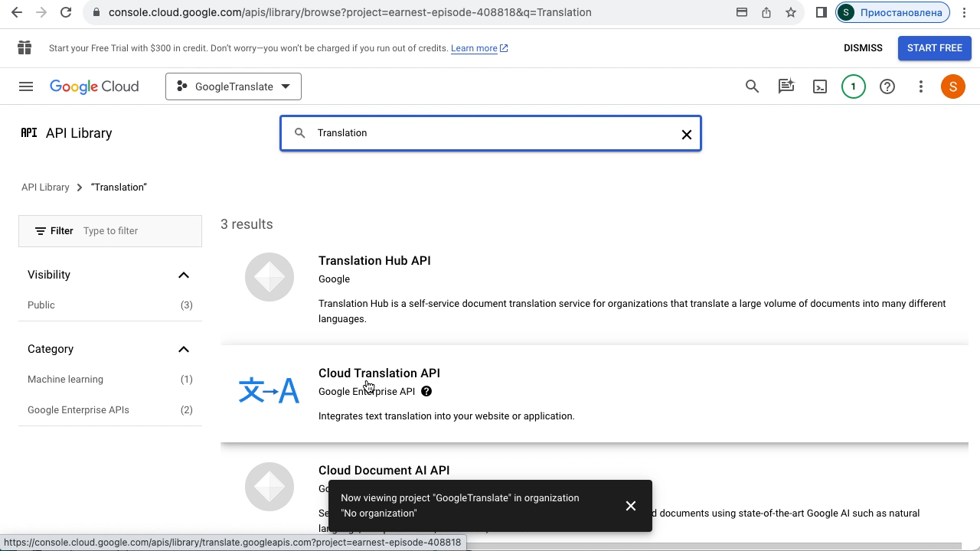Dismiss the project notification toast
The height and width of the screenshot is (551, 980).
coord(630,506)
